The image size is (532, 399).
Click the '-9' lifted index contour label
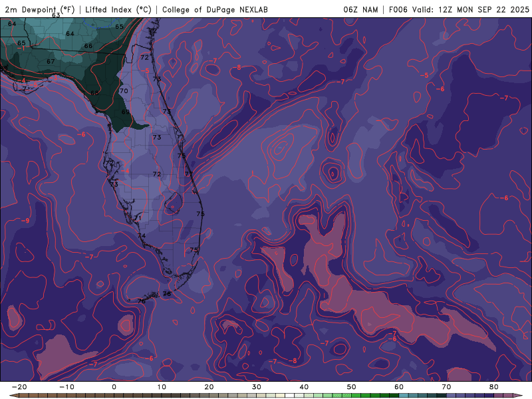[x=25, y=221]
